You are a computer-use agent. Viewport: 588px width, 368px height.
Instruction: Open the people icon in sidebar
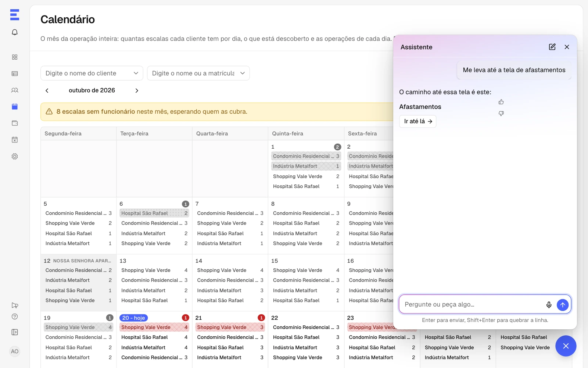pyautogui.click(x=15, y=90)
